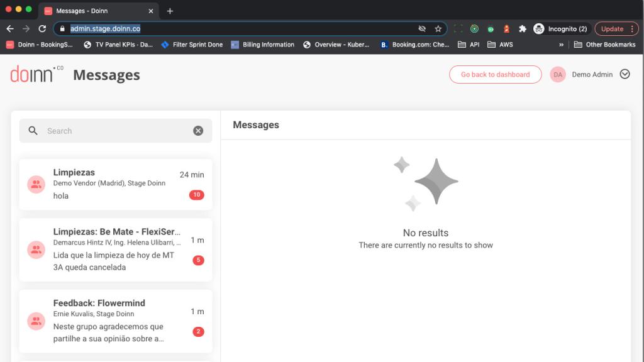The width and height of the screenshot is (644, 362).
Task: Click the DA user avatar
Action: click(558, 74)
